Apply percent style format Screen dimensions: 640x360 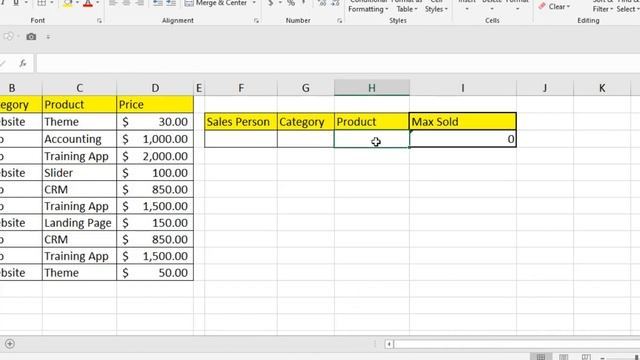coord(291,3)
